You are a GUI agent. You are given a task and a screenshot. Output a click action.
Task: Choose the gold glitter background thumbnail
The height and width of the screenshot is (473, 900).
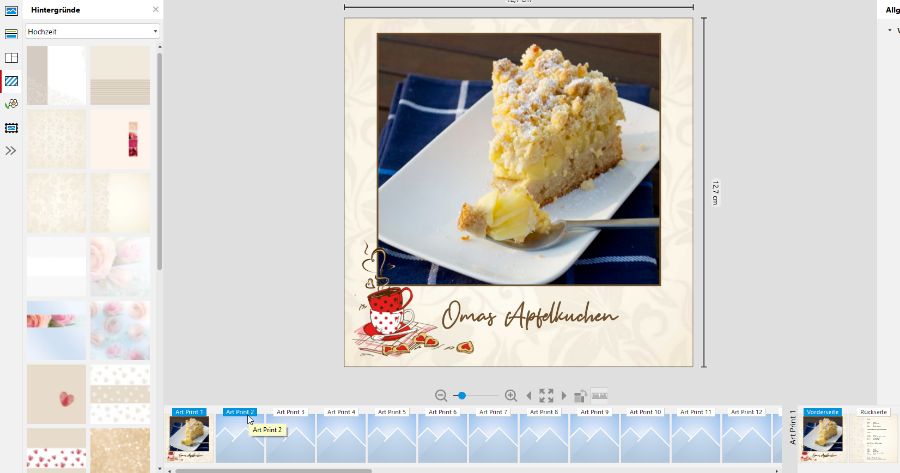(120, 451)
